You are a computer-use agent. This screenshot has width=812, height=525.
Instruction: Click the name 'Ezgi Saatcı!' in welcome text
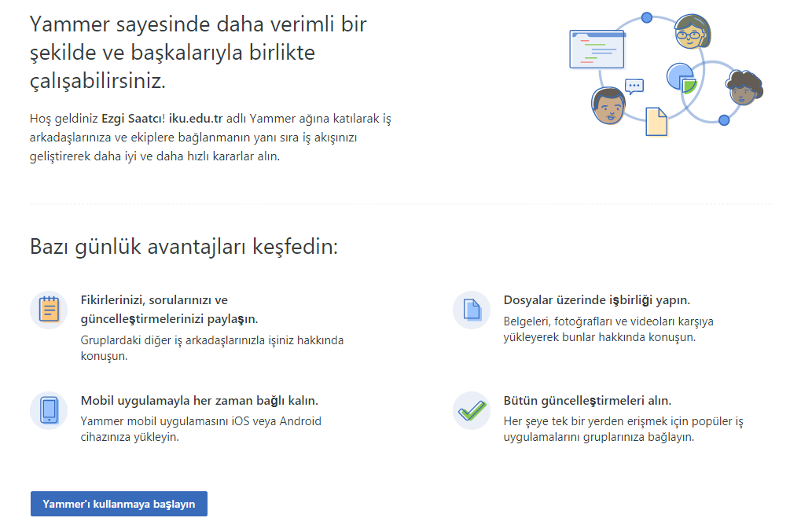133,119
